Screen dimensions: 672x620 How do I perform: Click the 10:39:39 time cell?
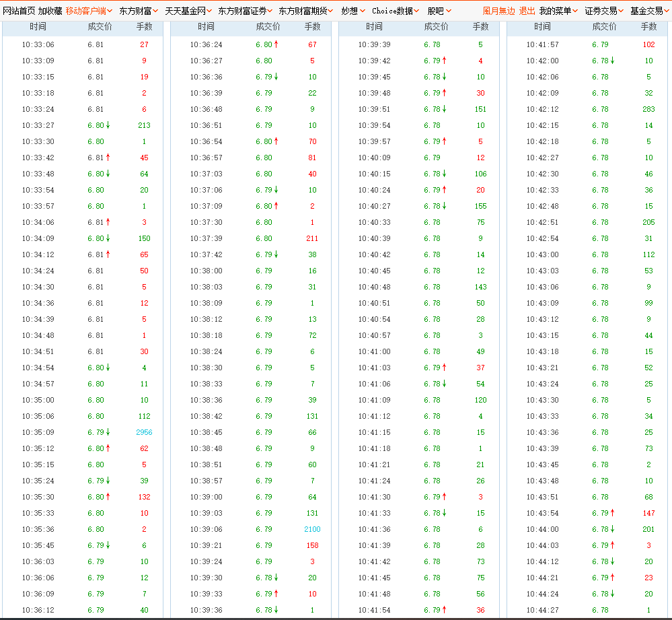pos(375,44)
